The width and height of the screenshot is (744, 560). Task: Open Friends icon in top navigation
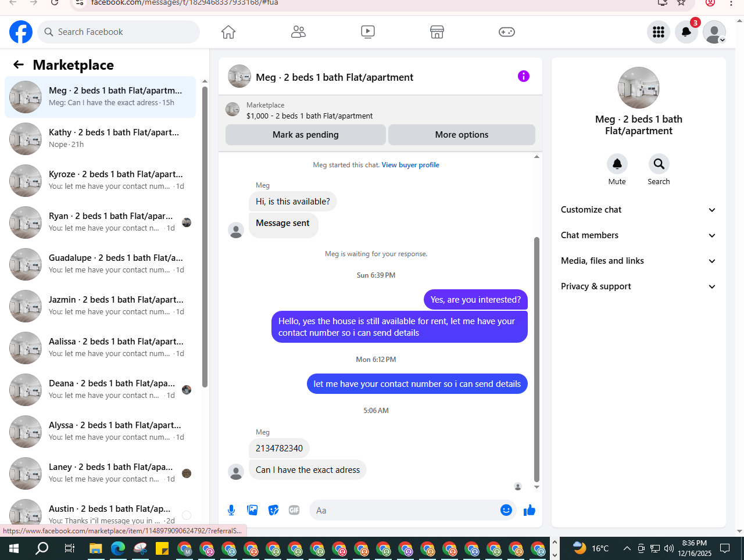point(298,32)
